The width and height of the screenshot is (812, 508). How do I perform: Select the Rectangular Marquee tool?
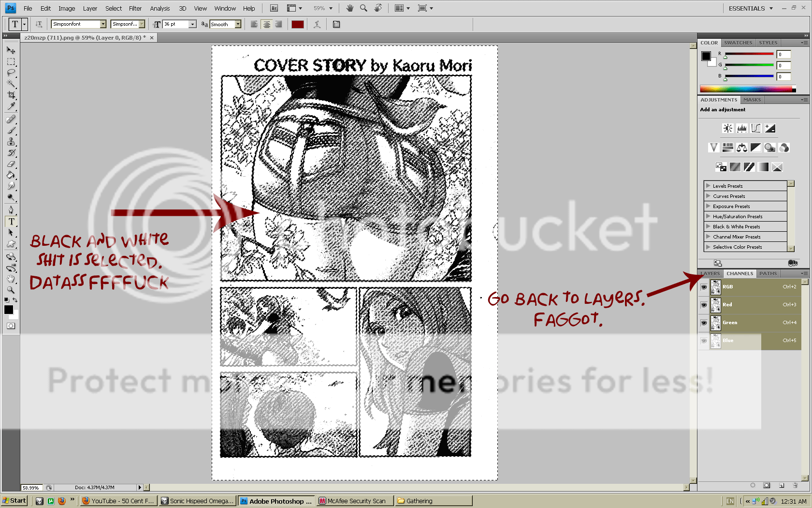pyautogui.click(x=11, y=62)
